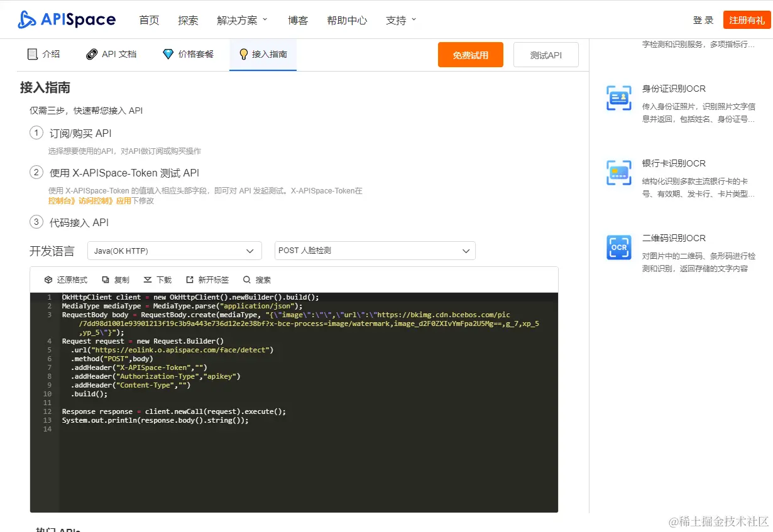
Task: Open the POST 人脸检测 API dropdown
Action: click(x=375, y=251)
